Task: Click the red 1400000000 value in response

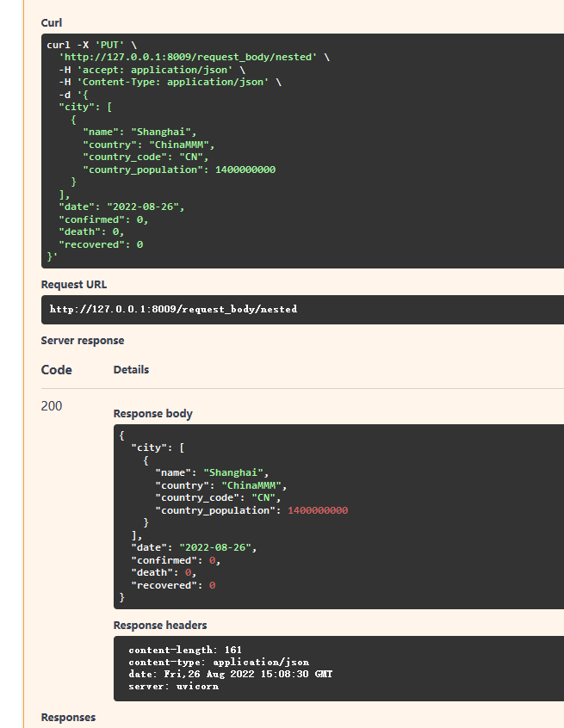Action: pos(318,510)
